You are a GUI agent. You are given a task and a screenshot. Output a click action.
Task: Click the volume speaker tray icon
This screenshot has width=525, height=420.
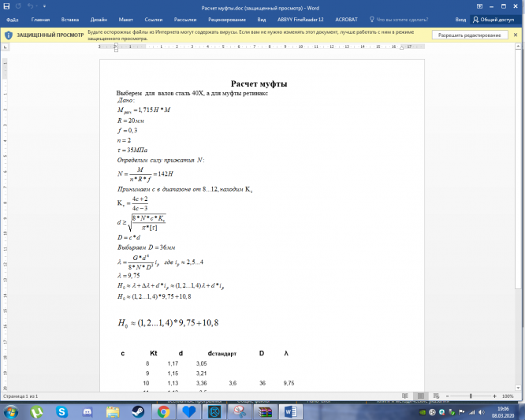481,412
